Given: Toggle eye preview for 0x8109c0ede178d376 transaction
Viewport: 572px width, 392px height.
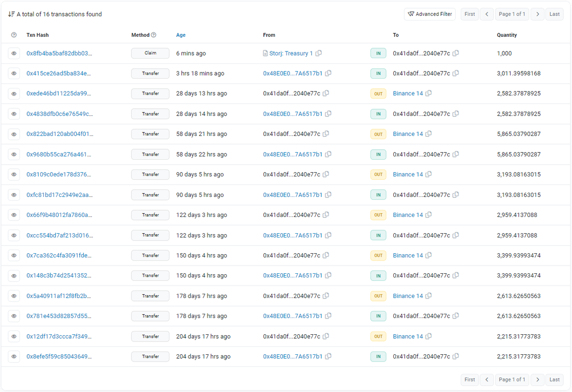Looking at the screenshot, I should (x=14, y=175).
